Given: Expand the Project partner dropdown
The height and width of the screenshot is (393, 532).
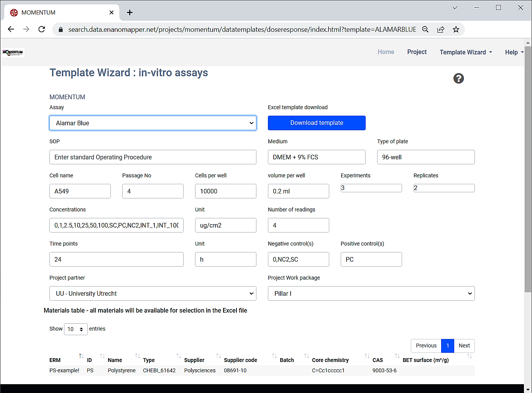Looking at the screenshot, I should point(153,293).
